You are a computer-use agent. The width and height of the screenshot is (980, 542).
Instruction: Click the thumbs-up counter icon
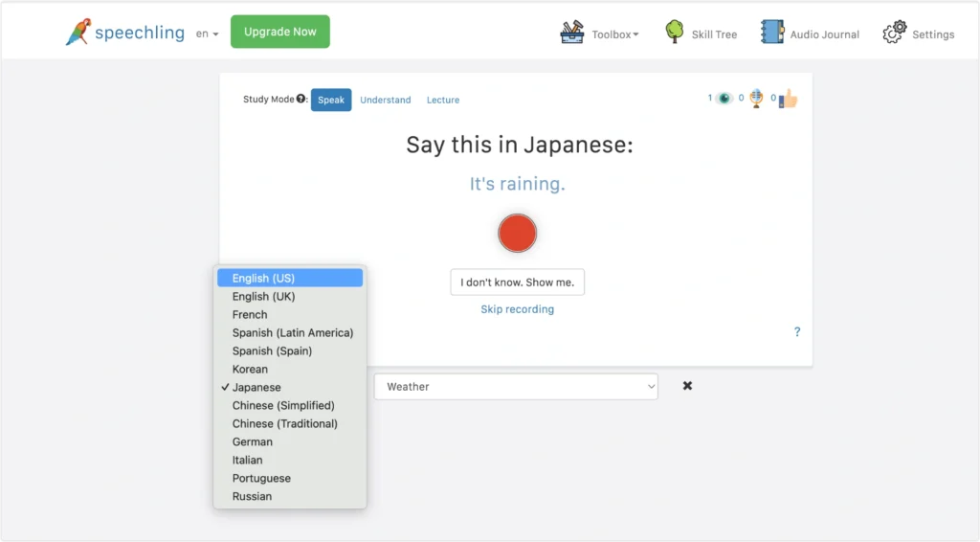coord(789,98)
